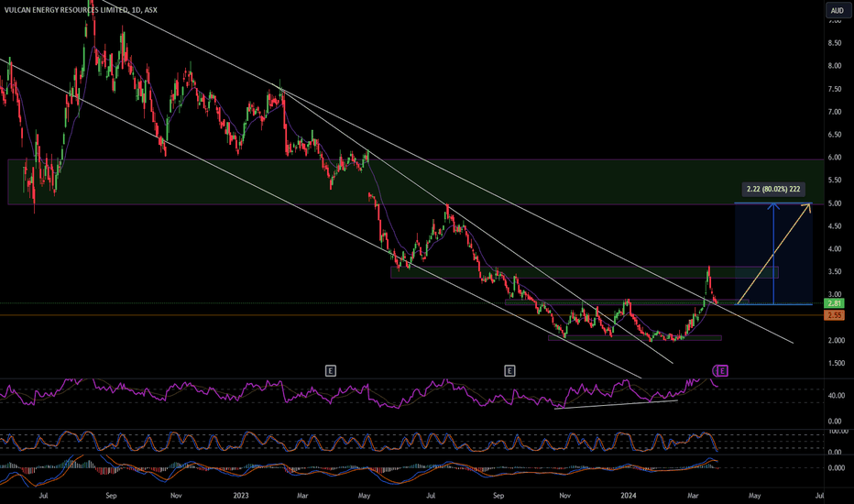Click the 0.000 level on MACD scale
854x504 pixels.
[x=836, y=467]
